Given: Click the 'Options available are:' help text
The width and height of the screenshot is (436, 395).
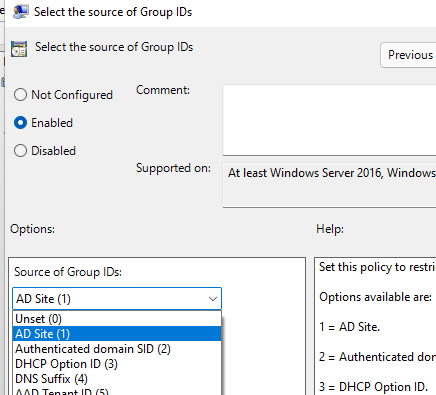Looking at the screenshot, I should (375, 297).
